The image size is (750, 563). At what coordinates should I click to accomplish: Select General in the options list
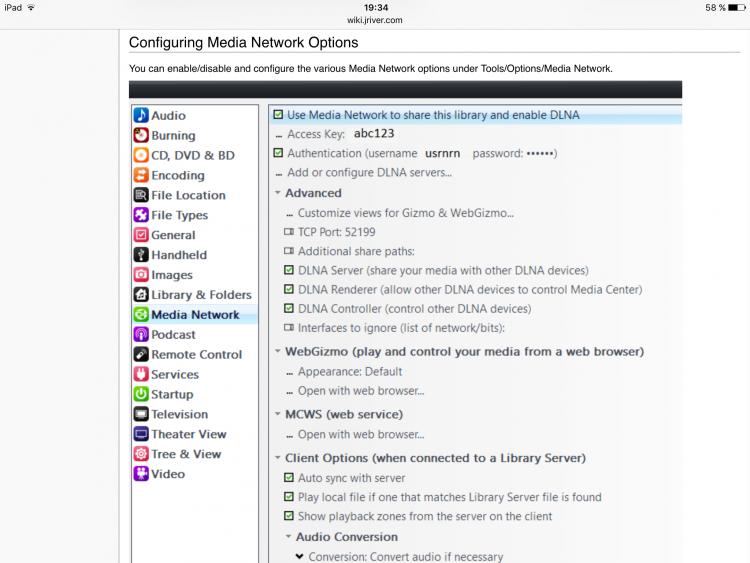173,235
